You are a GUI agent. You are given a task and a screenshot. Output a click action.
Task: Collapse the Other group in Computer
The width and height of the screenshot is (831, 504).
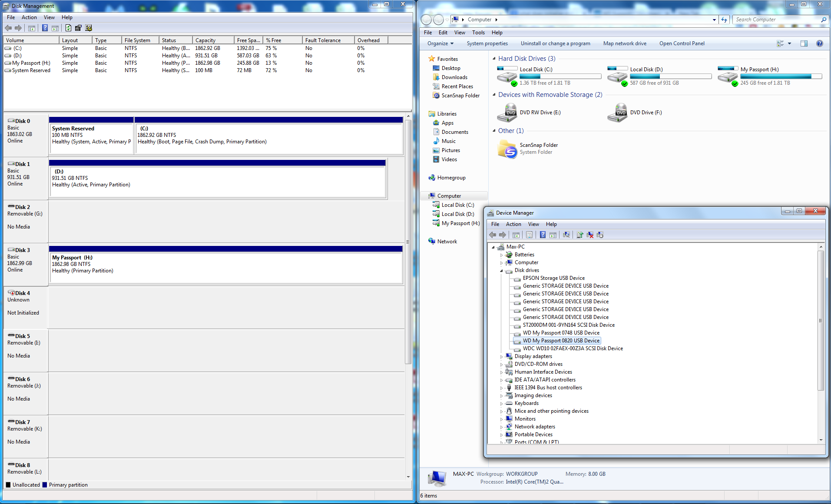[494, 131]
